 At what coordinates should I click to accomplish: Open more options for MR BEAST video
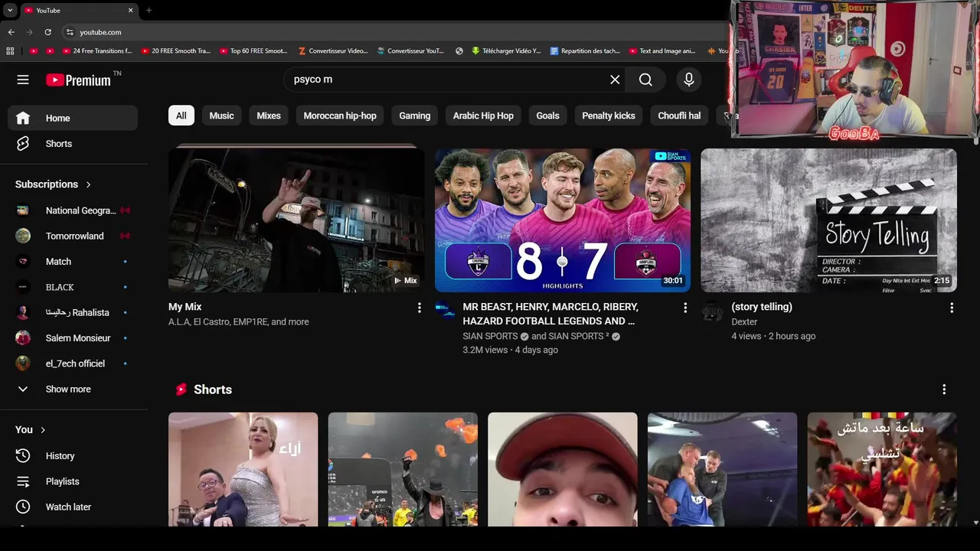click(x=685, y=308)
